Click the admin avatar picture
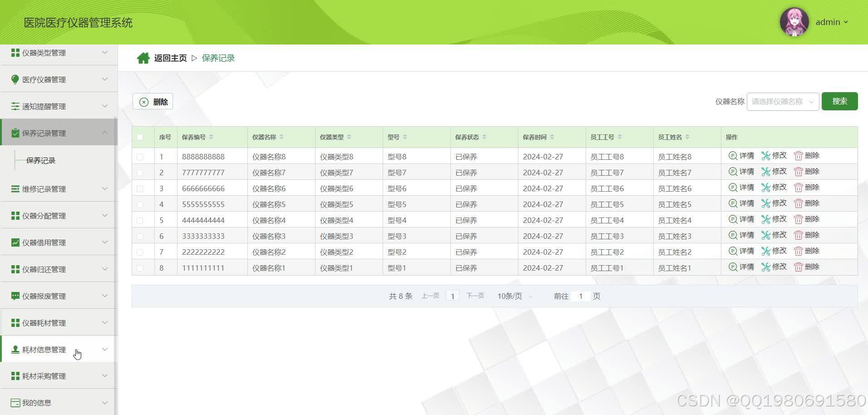Screen dimensions: 868x415 point(794,22)
